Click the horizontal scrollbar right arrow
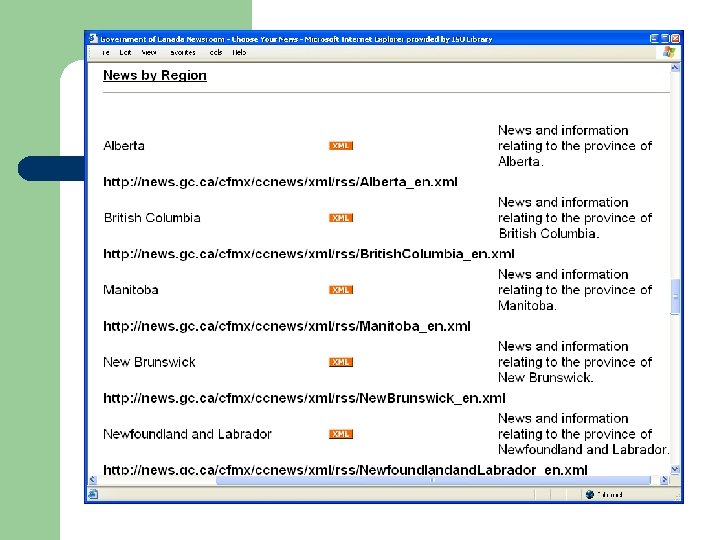The width and height of the screenshot is (720, 540). [x=664, y=480]
